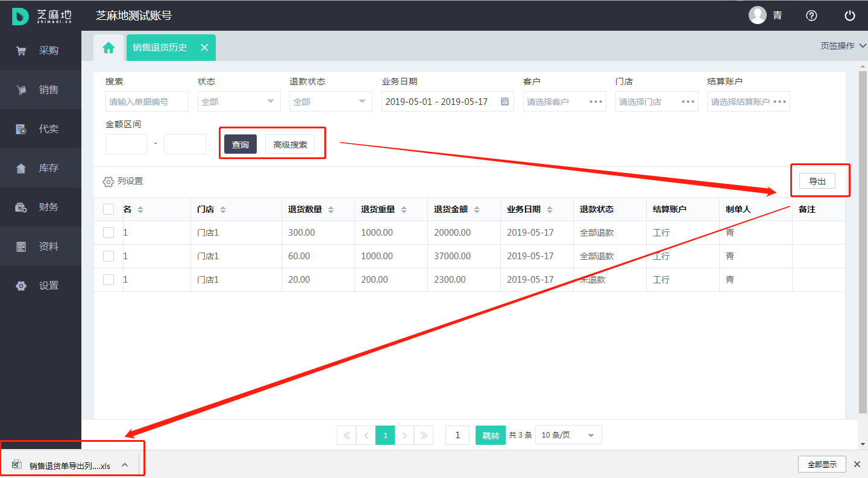Go to previous page arrow
868x478 pixels.
(x=366, y=435)
